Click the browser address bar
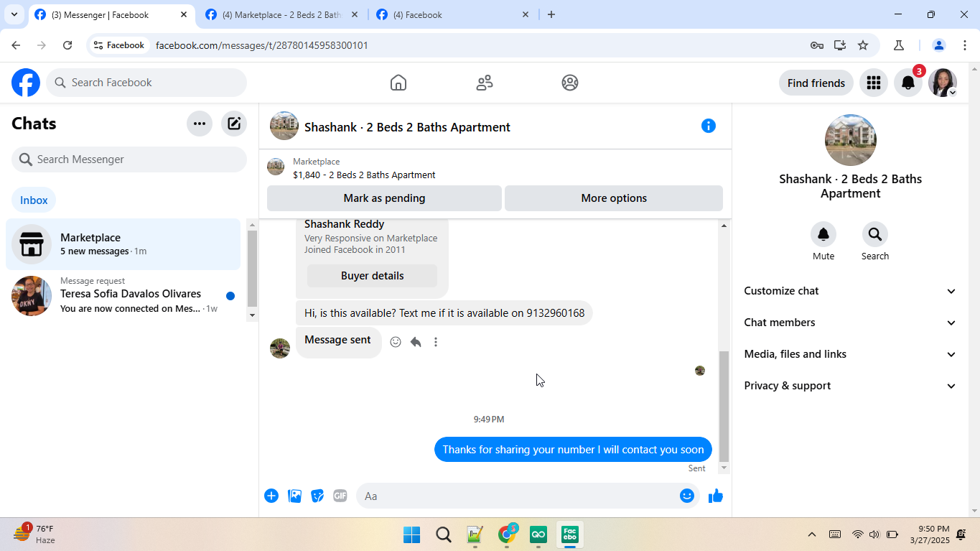 point(474,45)
